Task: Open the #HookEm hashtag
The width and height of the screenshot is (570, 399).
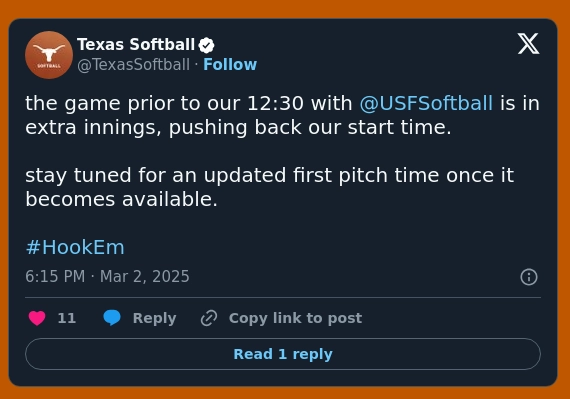Action: (75, 247)
